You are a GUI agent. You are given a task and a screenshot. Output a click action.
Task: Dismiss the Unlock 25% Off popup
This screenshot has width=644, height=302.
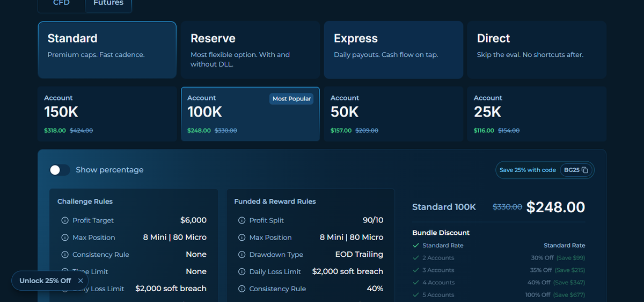click(80, 281)
